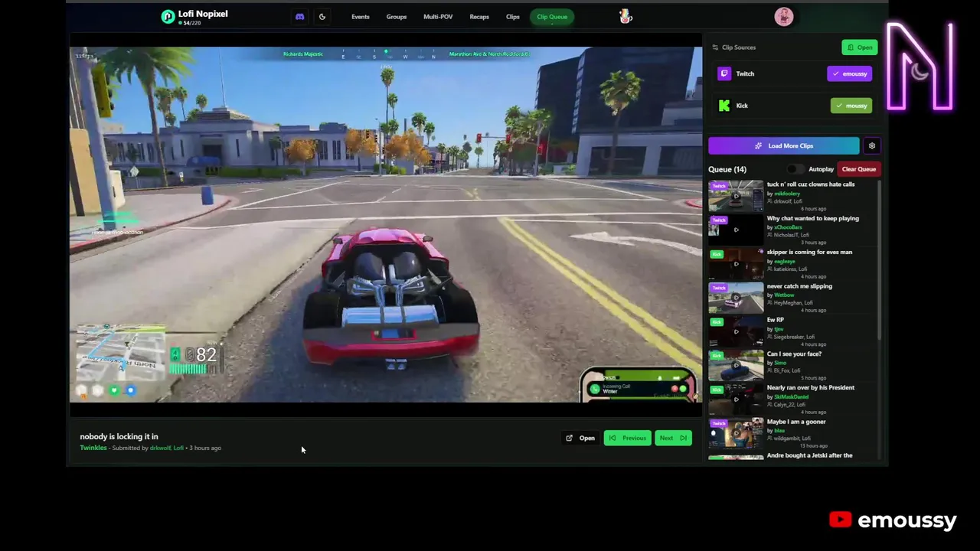Go to Clips page
Screen dimensions: 980x551
tap(513, 17)
